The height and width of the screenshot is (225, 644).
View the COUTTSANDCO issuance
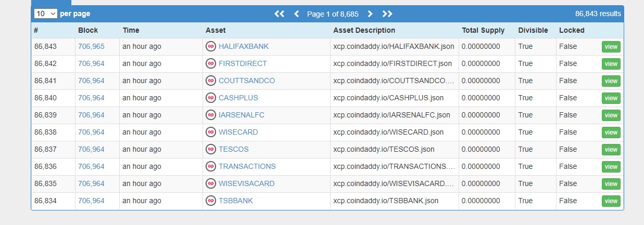(611, 81)
